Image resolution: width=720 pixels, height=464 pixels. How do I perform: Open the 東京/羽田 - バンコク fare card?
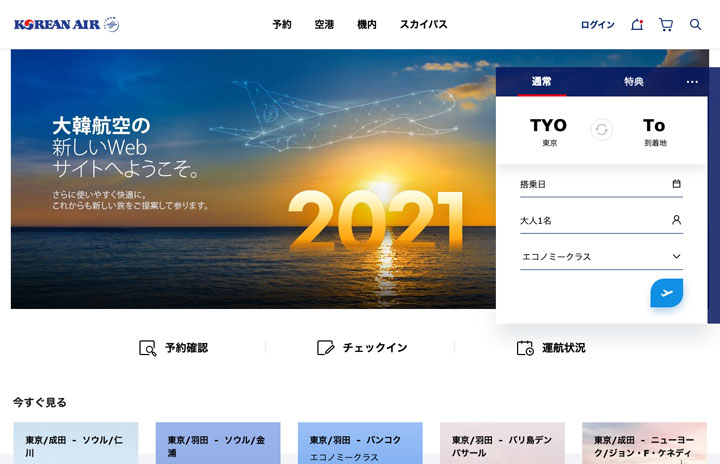point(360,443)
